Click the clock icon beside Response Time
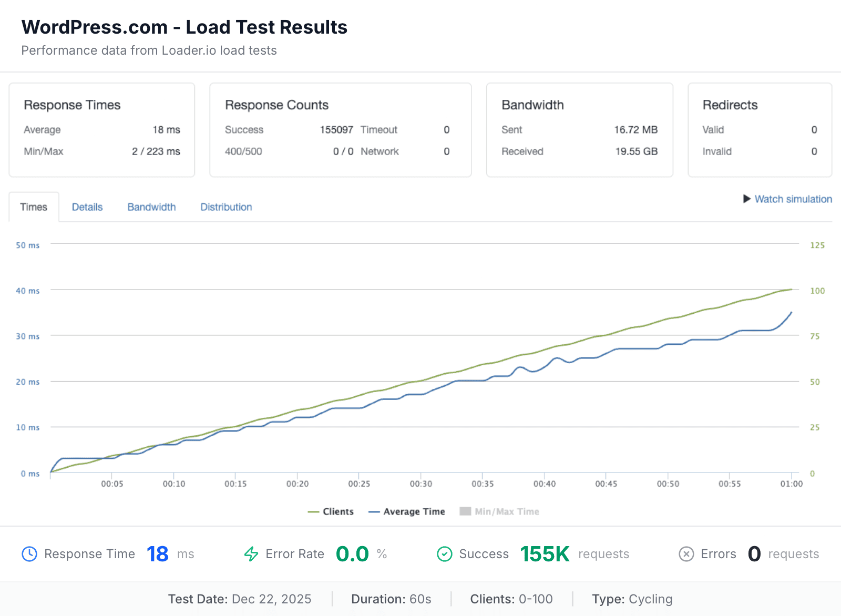Image resolution: width=841 pixels, height=616 pixels. tap(30, 553)
